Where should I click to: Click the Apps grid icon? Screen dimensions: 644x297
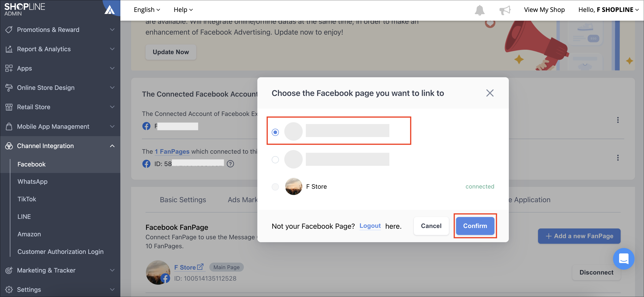pos(9,68)
